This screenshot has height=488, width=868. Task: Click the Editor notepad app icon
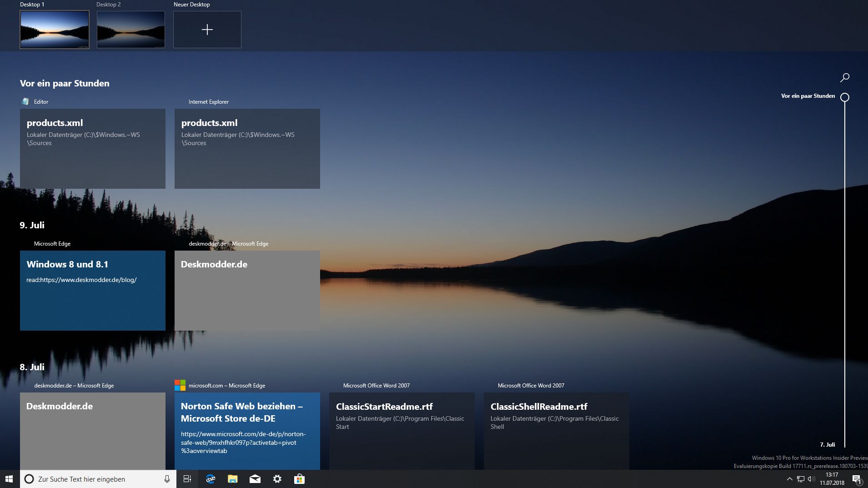25,101
